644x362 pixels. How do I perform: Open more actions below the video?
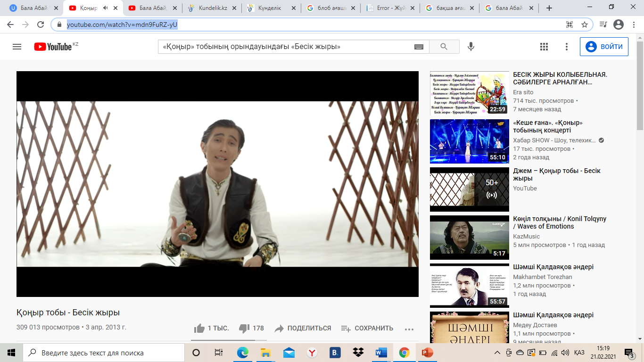409,329
